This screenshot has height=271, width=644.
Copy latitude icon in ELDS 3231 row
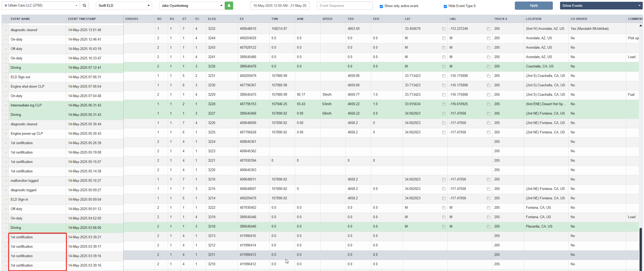444,76
